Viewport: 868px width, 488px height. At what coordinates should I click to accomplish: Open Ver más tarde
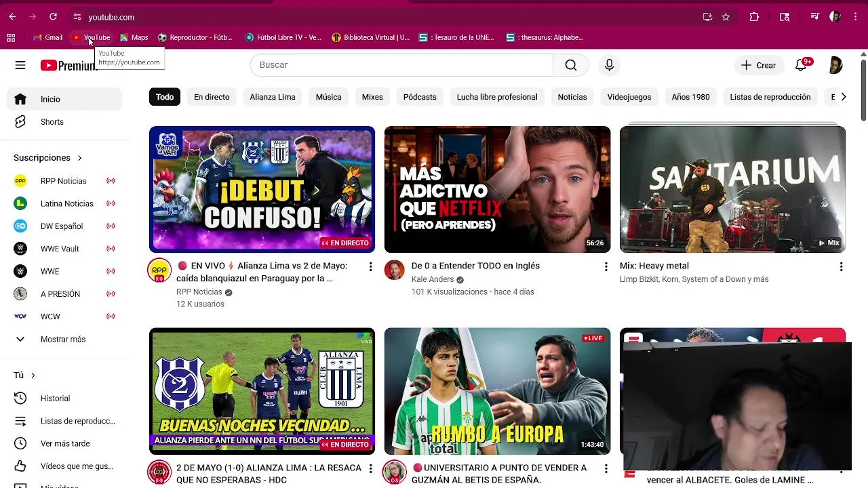65,443
